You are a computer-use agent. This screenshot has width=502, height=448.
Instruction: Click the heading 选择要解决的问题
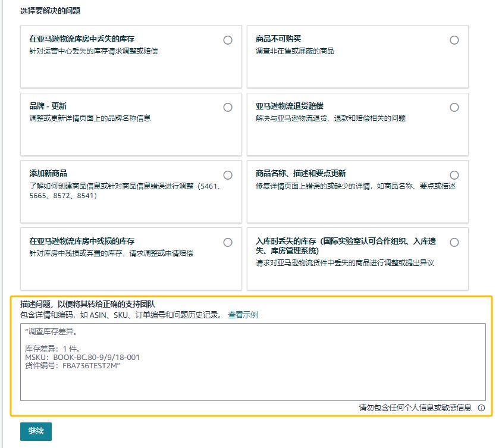51,11
